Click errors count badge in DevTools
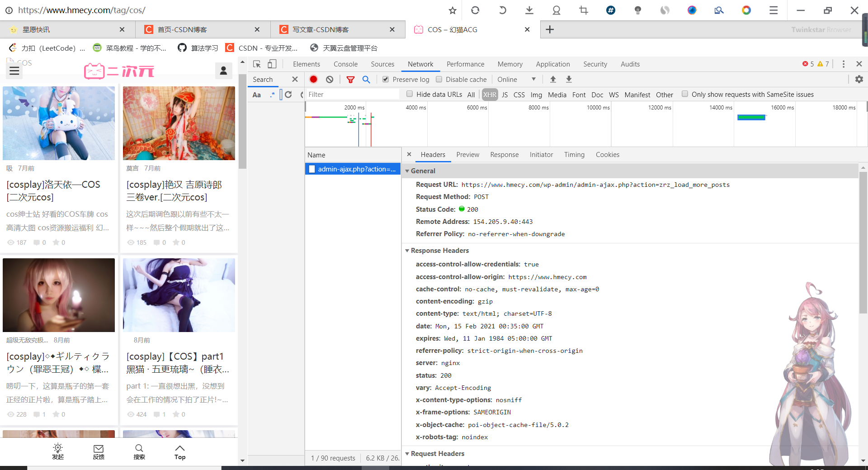This screenshot has width=868, height=470. pos(808,64)
